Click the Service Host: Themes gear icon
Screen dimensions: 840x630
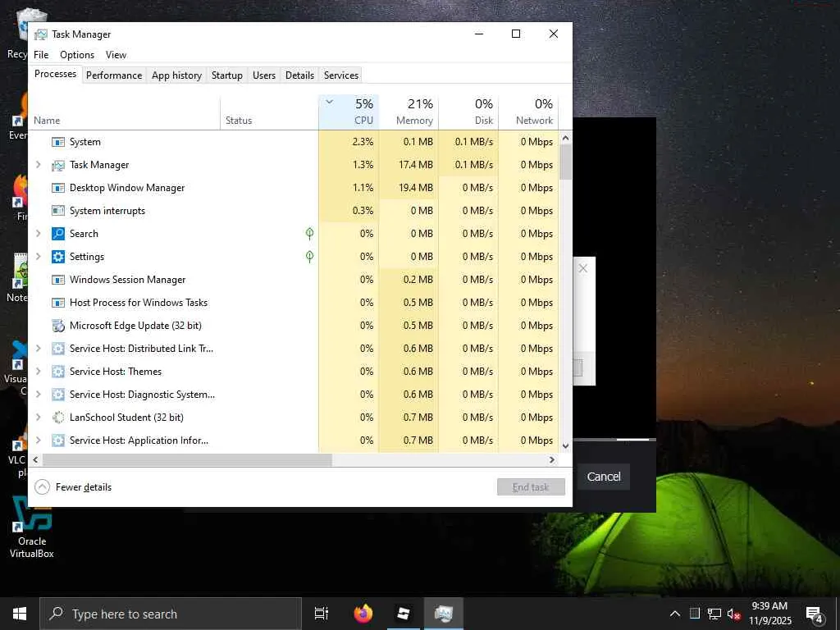tap(58, 372)
